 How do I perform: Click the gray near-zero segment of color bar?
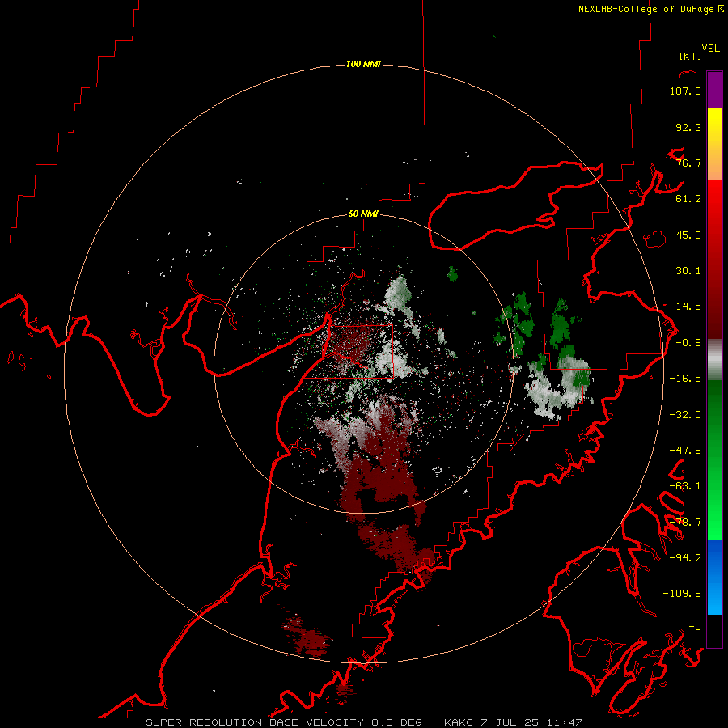(714, 360)
